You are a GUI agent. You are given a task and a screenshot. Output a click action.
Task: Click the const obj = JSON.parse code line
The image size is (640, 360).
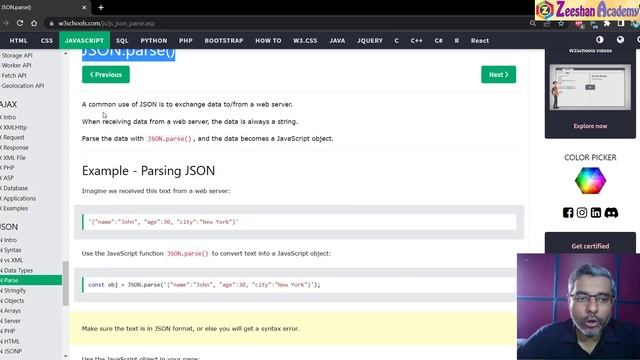tap(204, 285)
